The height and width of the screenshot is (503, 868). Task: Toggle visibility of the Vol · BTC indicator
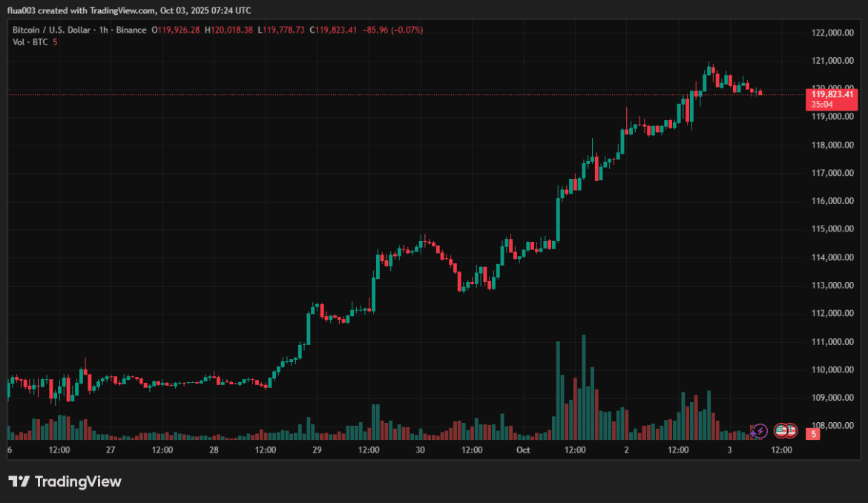[x=30, y=42]
